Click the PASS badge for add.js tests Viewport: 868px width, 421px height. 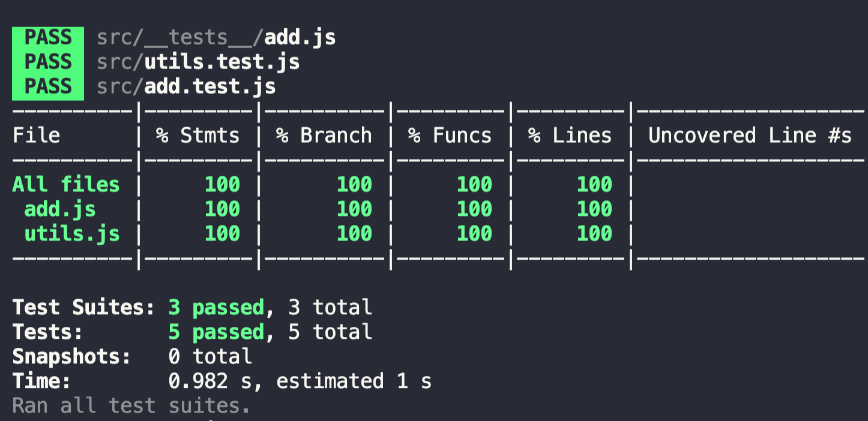tap(47, 37)
